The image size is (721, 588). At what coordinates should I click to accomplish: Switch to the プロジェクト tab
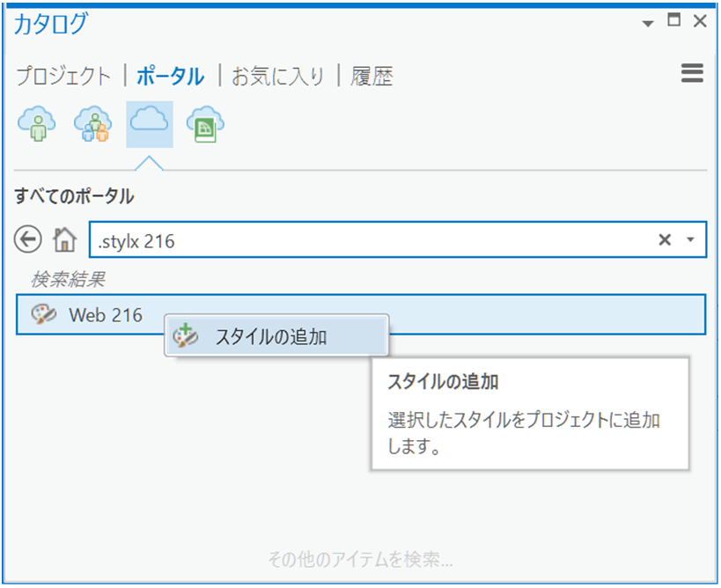(63, 76)
